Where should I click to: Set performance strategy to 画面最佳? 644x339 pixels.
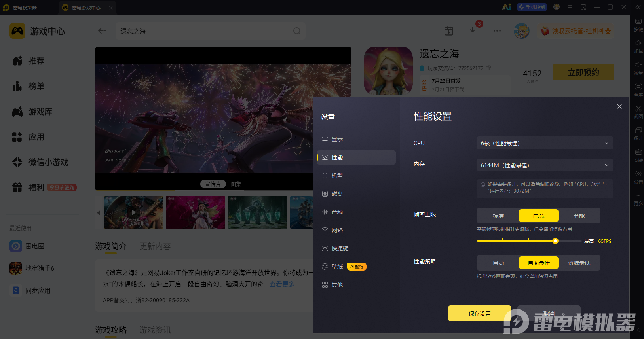pyautogui.click(x=539, y=263)
